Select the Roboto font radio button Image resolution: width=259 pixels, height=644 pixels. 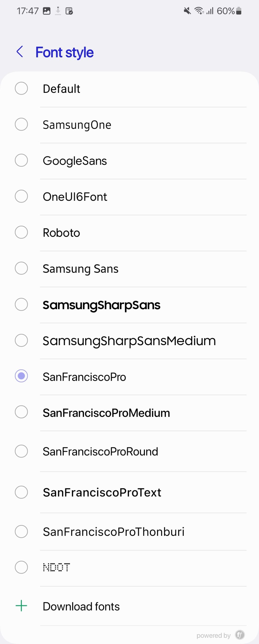21,232
